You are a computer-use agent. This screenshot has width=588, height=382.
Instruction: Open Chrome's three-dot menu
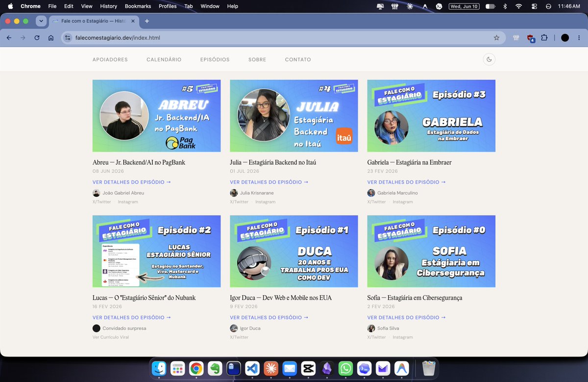(x=579, y=38)
